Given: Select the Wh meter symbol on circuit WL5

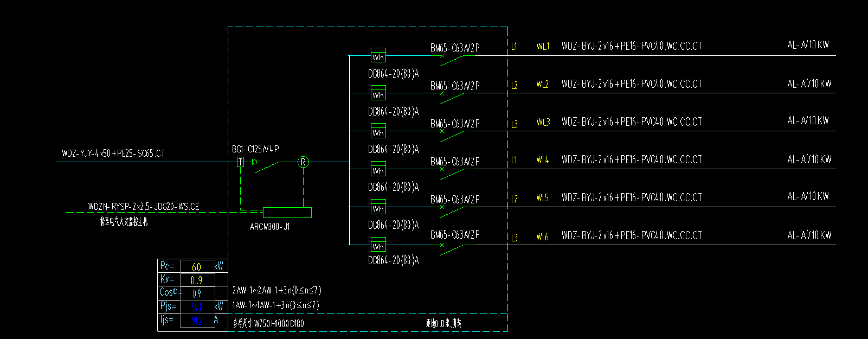Looking at the screenshot, I should click(x=378, y=207).
